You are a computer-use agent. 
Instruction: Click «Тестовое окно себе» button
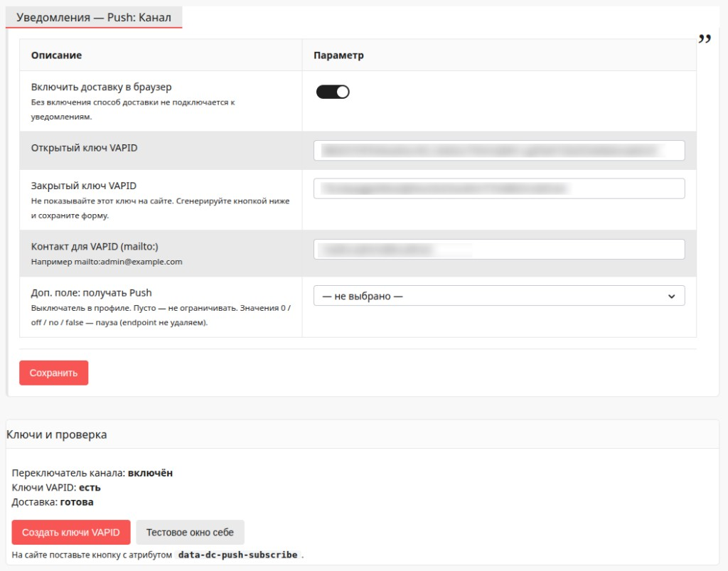(x=190, y=532)
